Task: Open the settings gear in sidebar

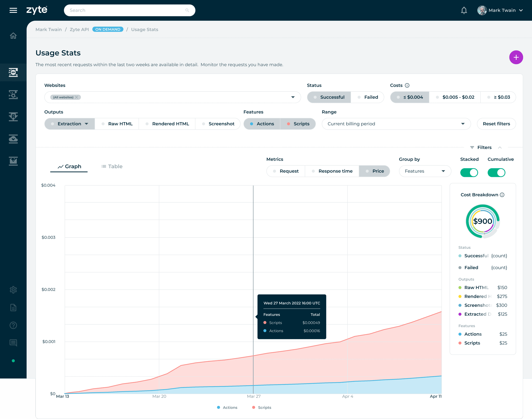Action: [x=13, y=290]
